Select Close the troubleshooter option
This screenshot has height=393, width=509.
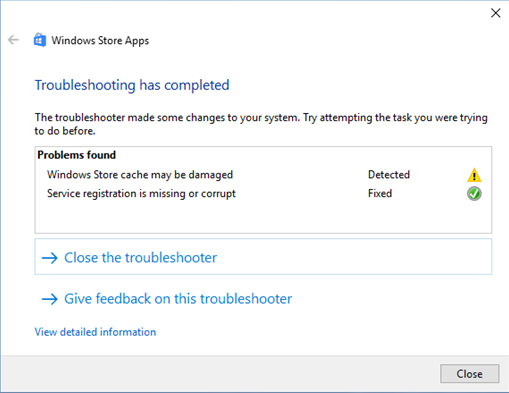click(x=263, y=257)
